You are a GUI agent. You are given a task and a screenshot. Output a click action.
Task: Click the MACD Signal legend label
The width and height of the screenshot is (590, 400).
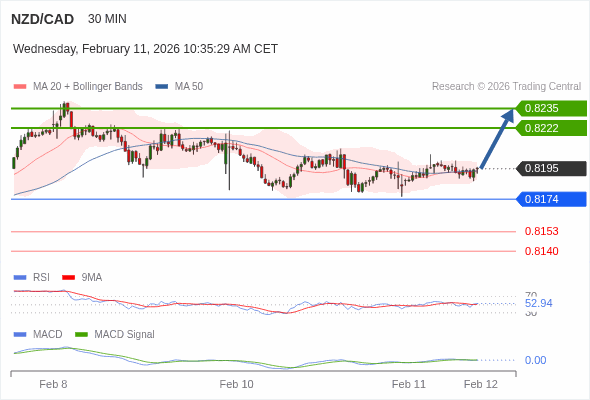125,334
